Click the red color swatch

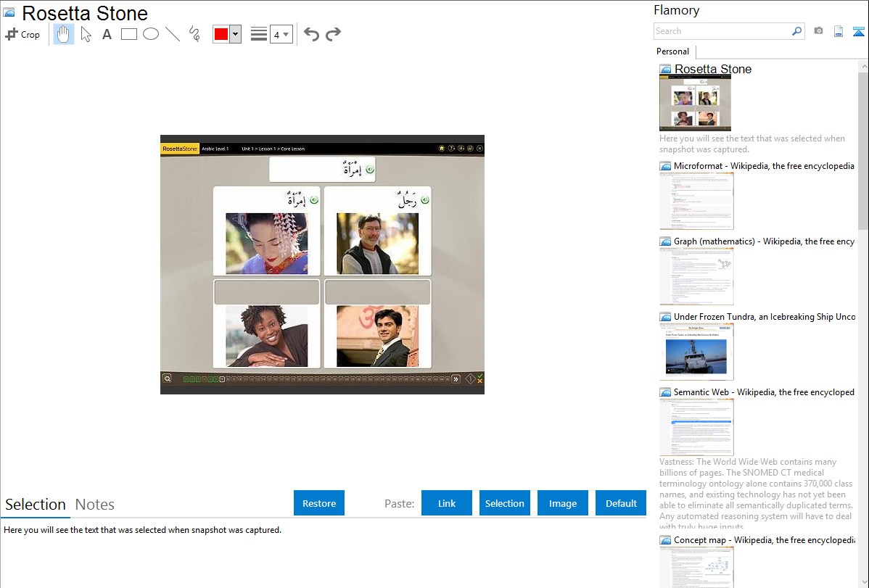click(221, 34)
